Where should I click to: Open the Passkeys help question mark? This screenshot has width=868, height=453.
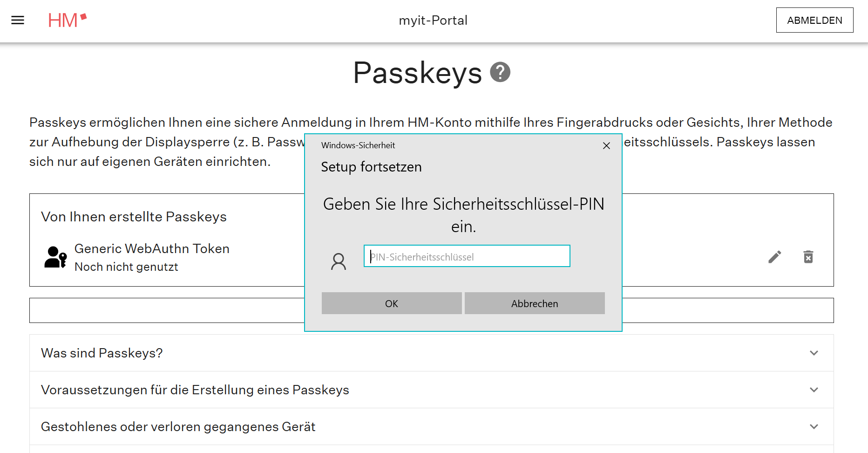[x=500, y=72]
